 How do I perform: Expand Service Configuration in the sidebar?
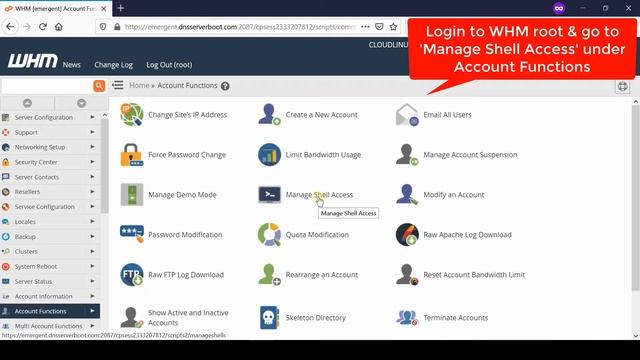50,207
